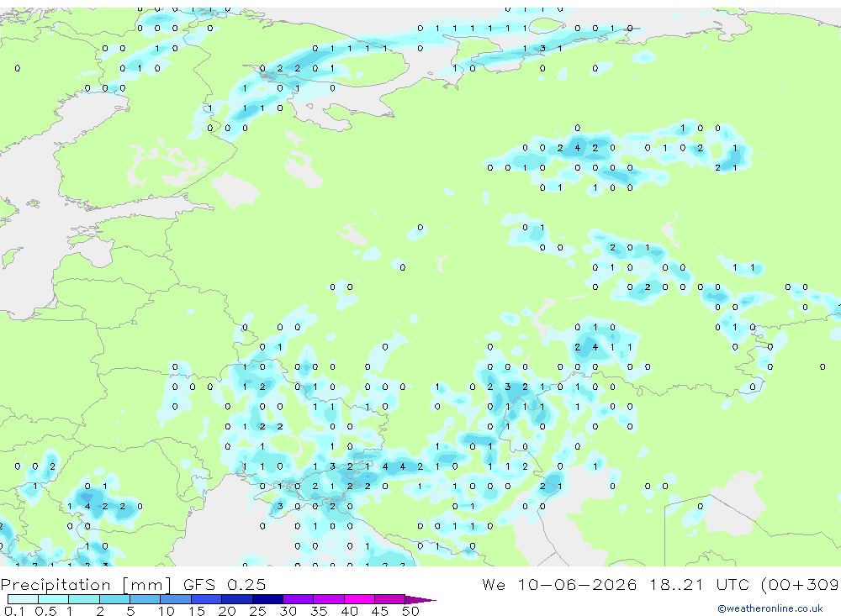
Task: Click the '50' legend scale label
Action: pos(410,611)
